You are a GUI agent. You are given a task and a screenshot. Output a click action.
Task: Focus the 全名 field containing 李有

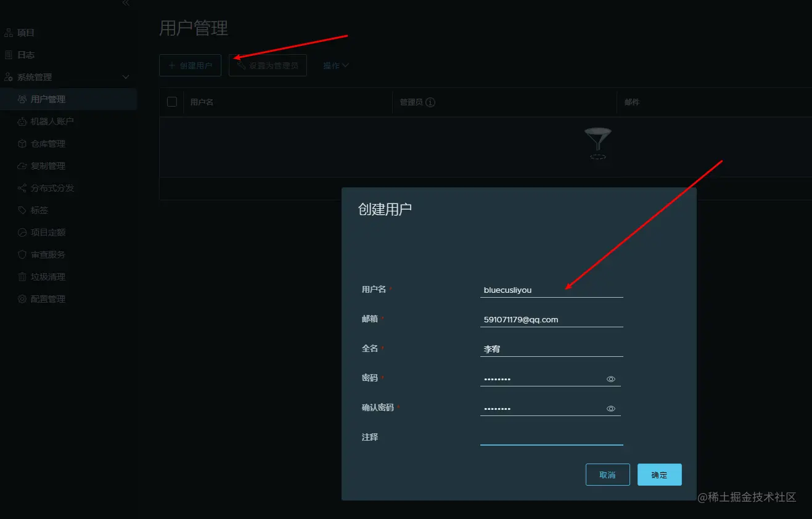click(x=552, y=349)
